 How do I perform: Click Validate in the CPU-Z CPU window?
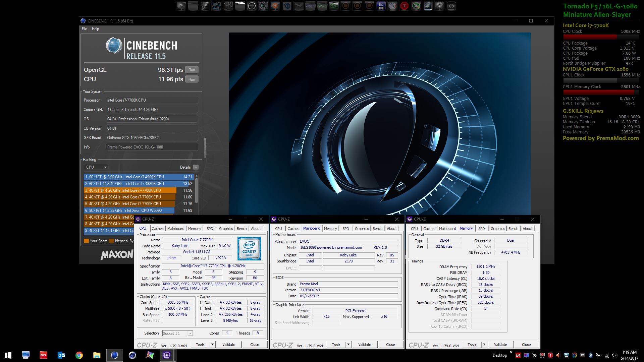(x=229, y=345)
